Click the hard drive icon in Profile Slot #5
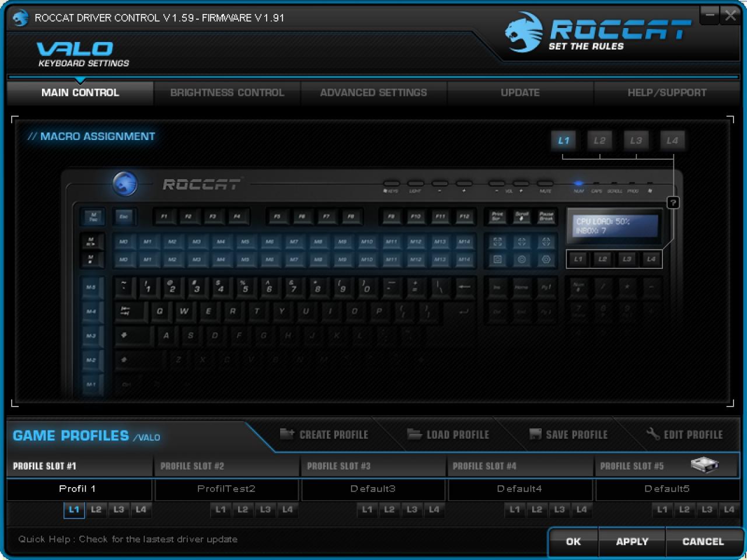747x560 pixels. (704, 465)
